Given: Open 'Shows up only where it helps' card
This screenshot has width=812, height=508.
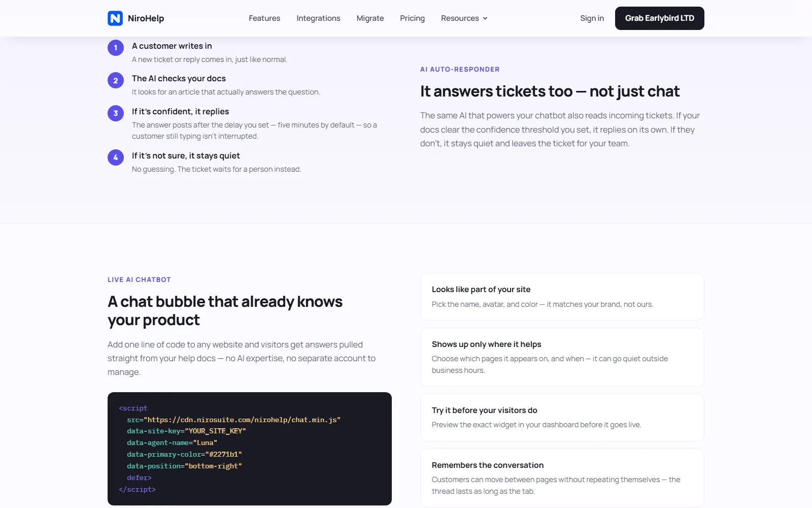Looking at the screenshot, I should coord(562,357).
